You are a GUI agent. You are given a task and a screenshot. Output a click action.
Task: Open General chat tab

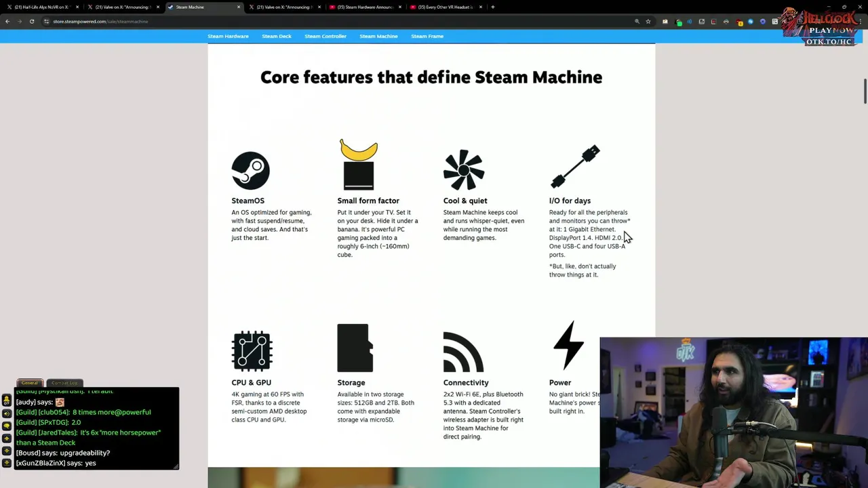(29, 383)
